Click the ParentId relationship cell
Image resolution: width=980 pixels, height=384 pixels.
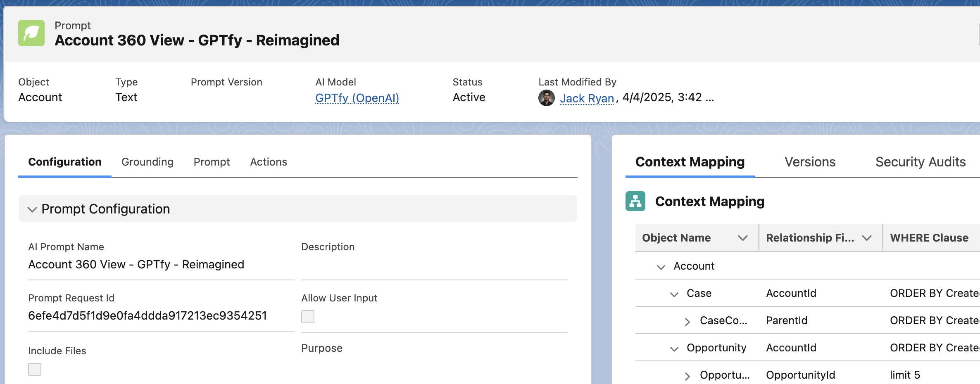[x=787, y=320]
